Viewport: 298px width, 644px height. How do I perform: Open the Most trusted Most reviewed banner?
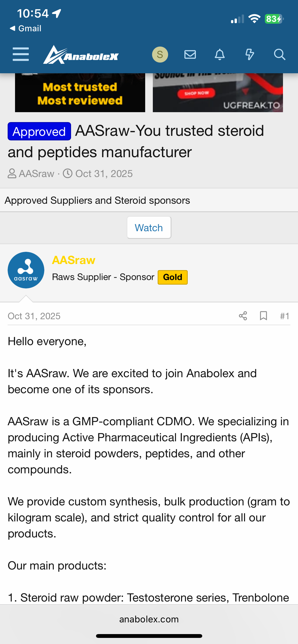click(80, 93)
